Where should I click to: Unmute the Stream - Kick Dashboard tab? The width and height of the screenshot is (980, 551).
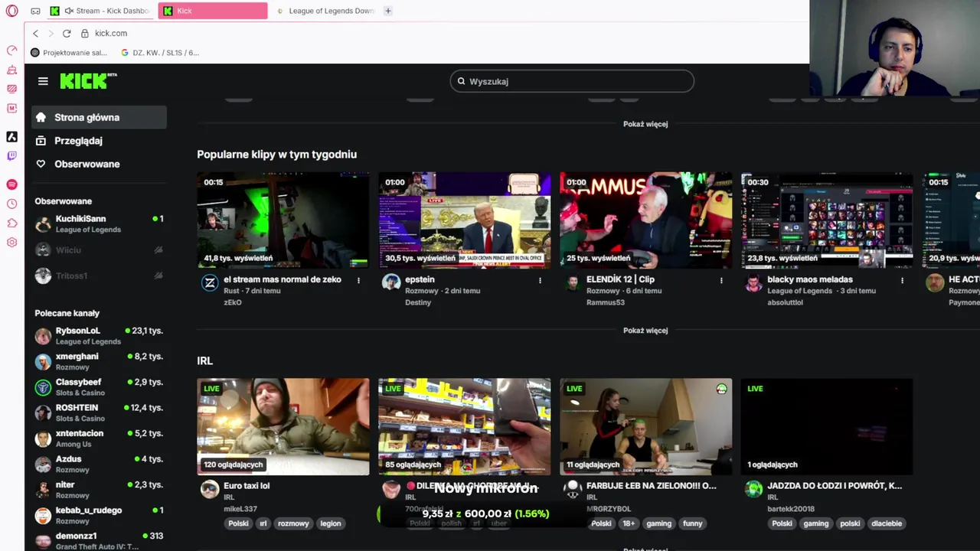click(x=70, y=11)
